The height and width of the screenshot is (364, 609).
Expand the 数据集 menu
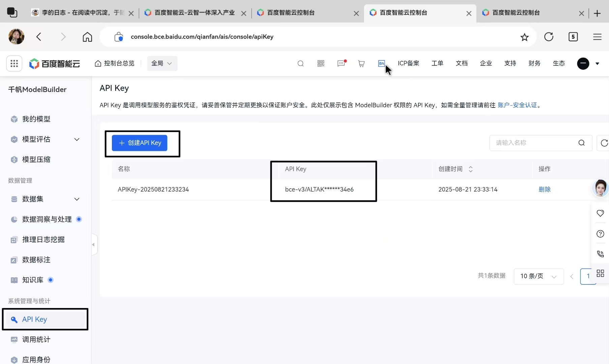point(77,199)
